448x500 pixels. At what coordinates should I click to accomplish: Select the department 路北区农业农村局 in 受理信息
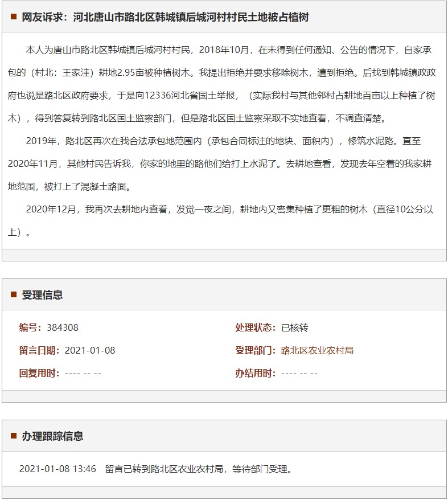(317, 350)
